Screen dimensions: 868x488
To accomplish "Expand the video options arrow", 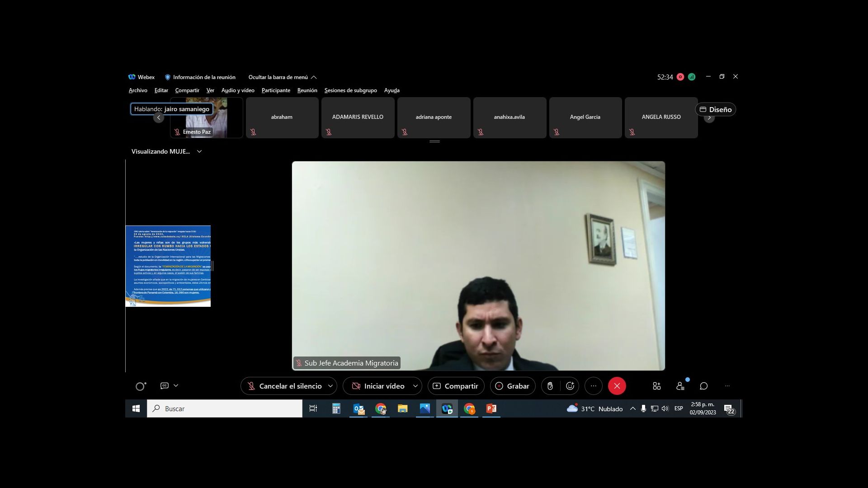I will point(415,386).
